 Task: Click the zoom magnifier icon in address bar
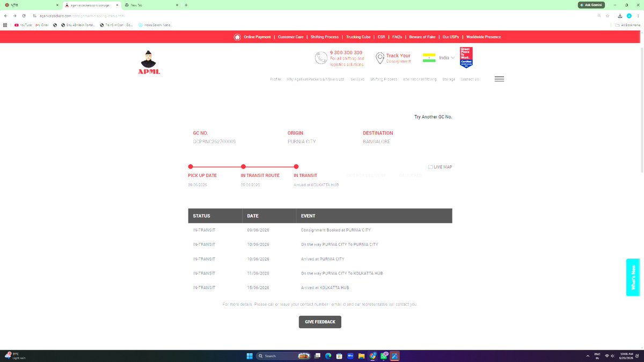point(599,16)
